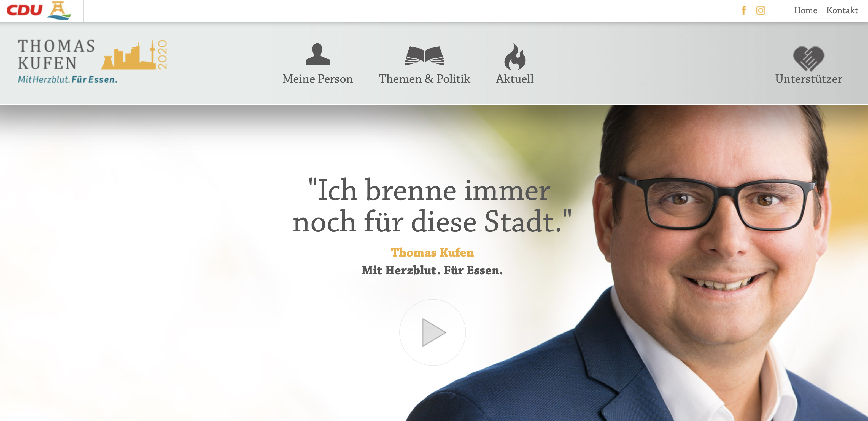Open the Instagram profile icon
The image size is (868, 421).
(761, 10)
